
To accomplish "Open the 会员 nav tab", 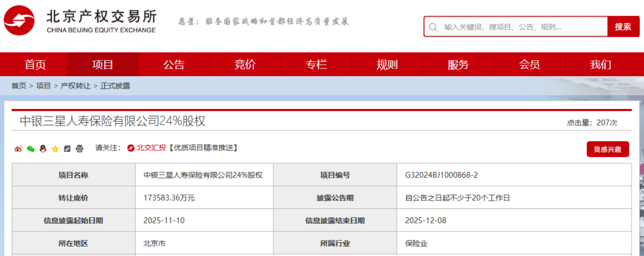I will (x=530, y=64).
